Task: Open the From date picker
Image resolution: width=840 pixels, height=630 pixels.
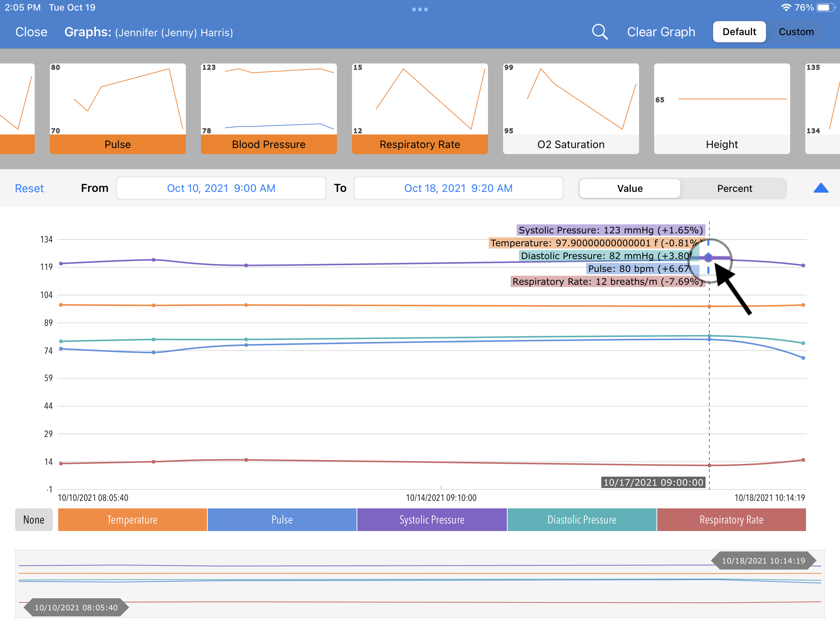Action: (221, 188)
